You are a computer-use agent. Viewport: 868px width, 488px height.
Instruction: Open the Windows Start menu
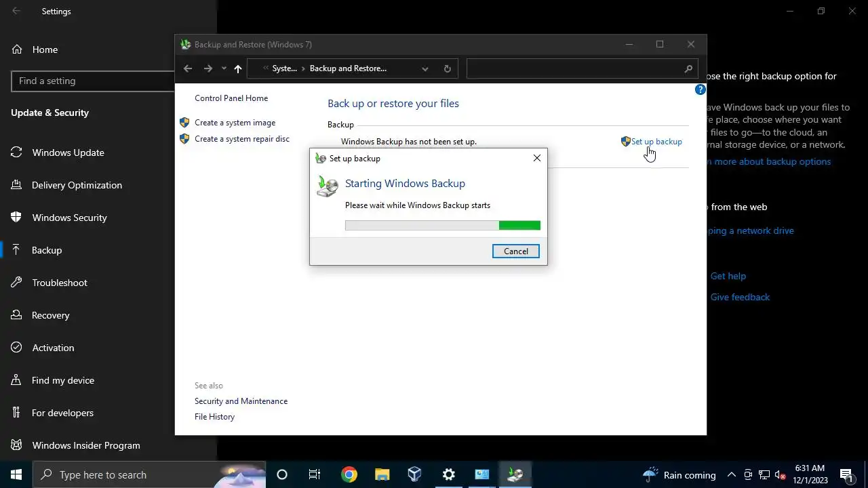pos(16,474)
